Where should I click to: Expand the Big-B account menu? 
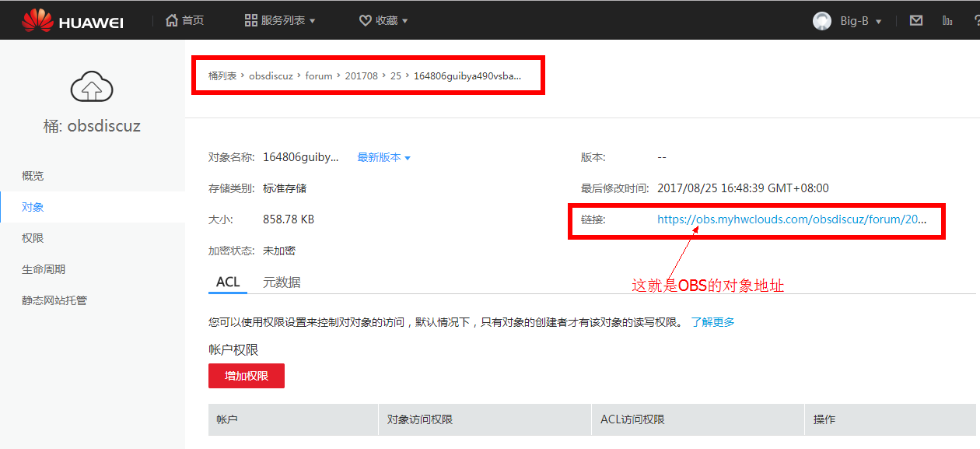click(861, 21)
